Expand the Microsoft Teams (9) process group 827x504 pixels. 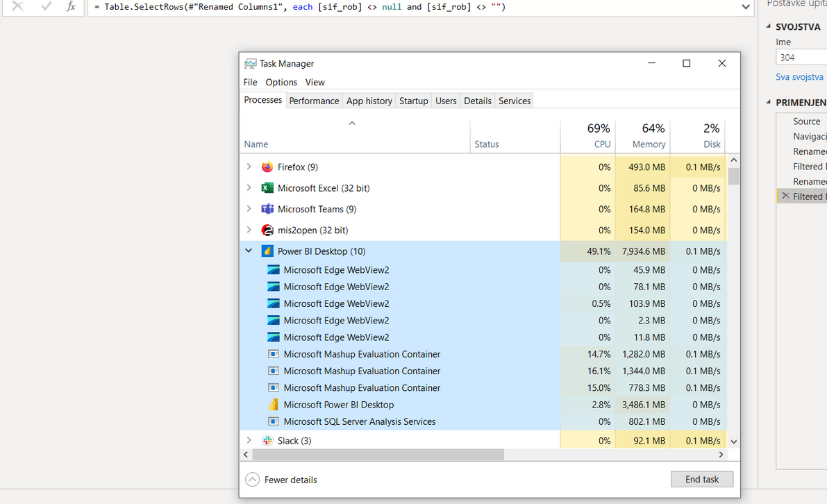point(249,209)
